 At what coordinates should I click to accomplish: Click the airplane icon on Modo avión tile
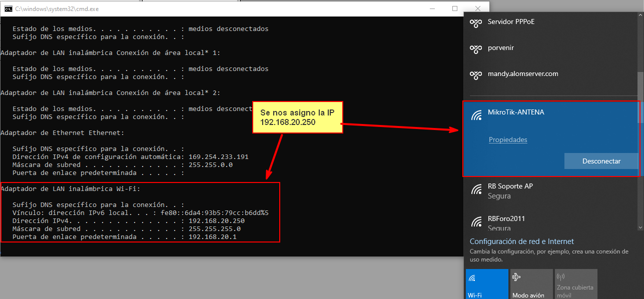pyautogui.click(x=517, y=277)
